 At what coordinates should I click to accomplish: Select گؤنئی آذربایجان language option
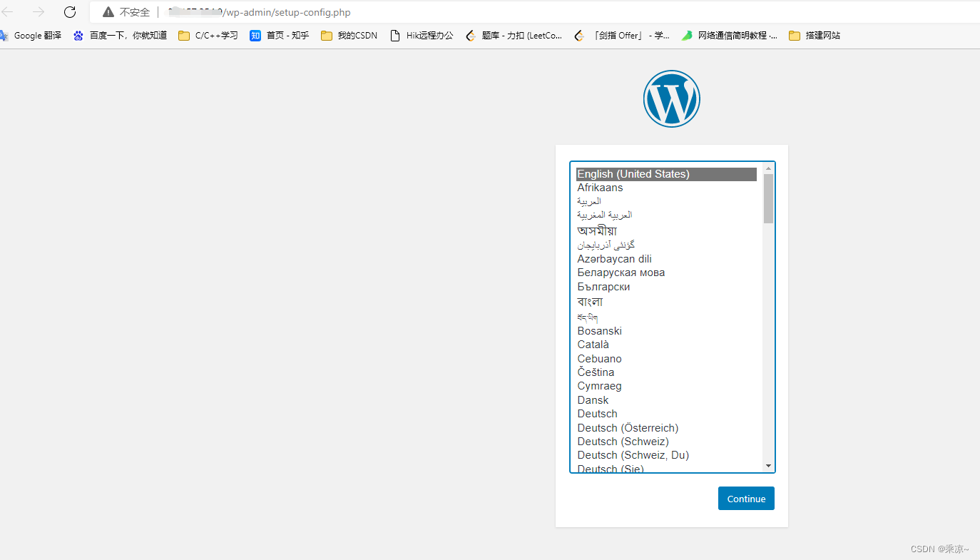click(x=666, y=245)
